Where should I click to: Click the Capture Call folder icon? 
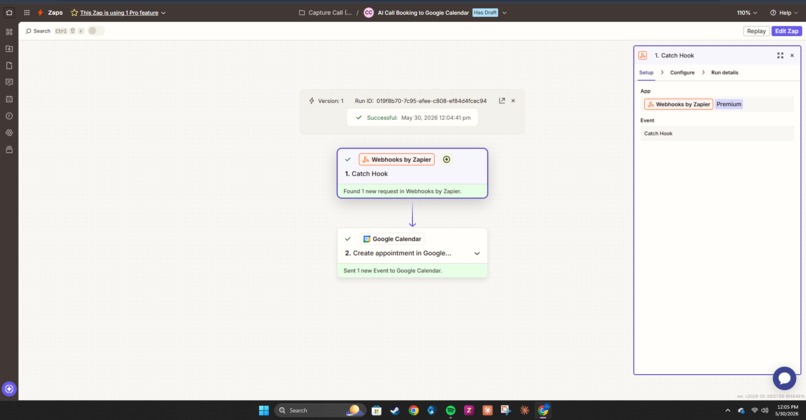pyautogui.click(x=302, y=12)
